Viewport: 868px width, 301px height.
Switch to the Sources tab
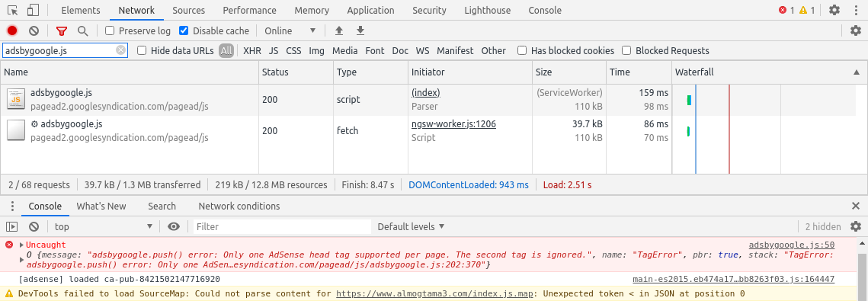(x=188, y=10)
